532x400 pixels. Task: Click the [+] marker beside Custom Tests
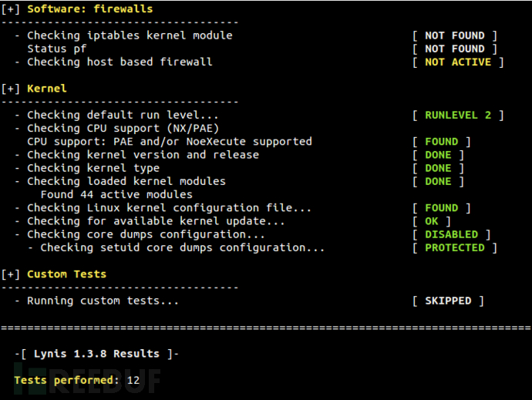pyautogui.click(x=11, y=274)
